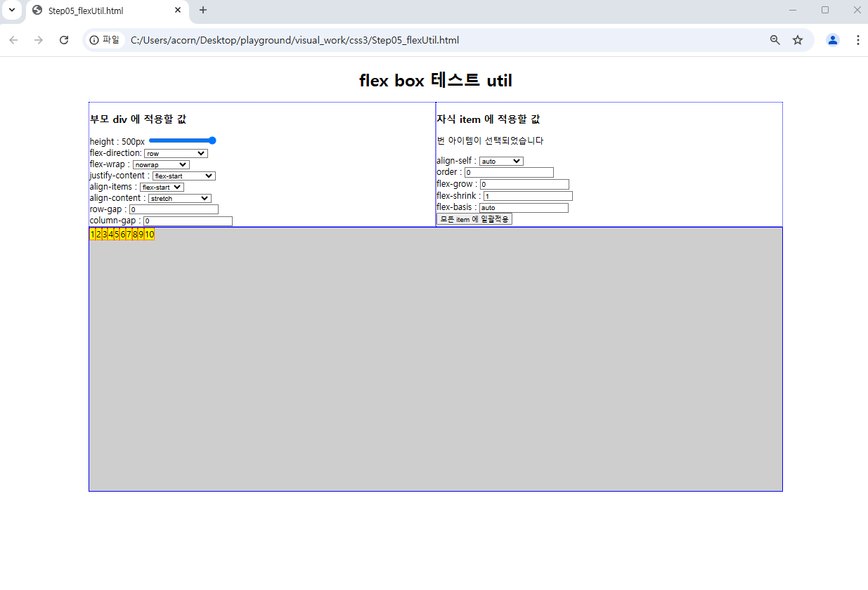Viewport: 868px width, 590px height.
Task: Click the 모든 item 에 일괄적용 button
Action: (x=474, y=219)
